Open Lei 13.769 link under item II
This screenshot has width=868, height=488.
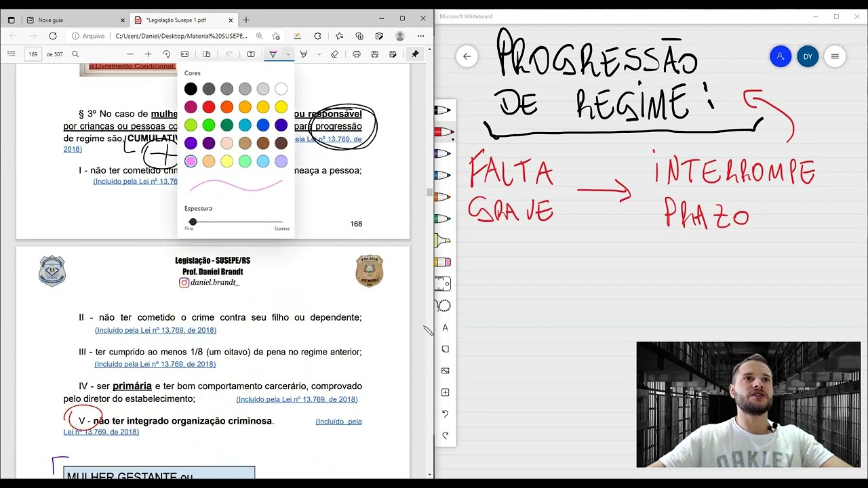[155, 330]
